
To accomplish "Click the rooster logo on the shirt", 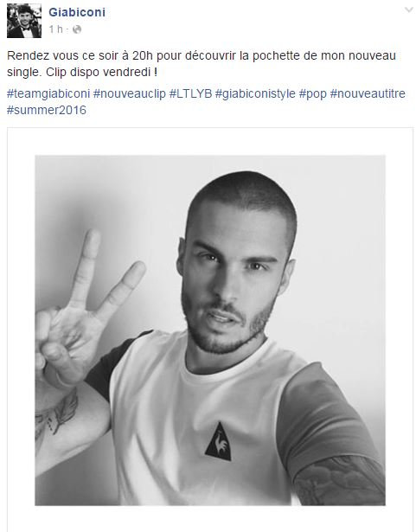I will [x=218, y=441].
